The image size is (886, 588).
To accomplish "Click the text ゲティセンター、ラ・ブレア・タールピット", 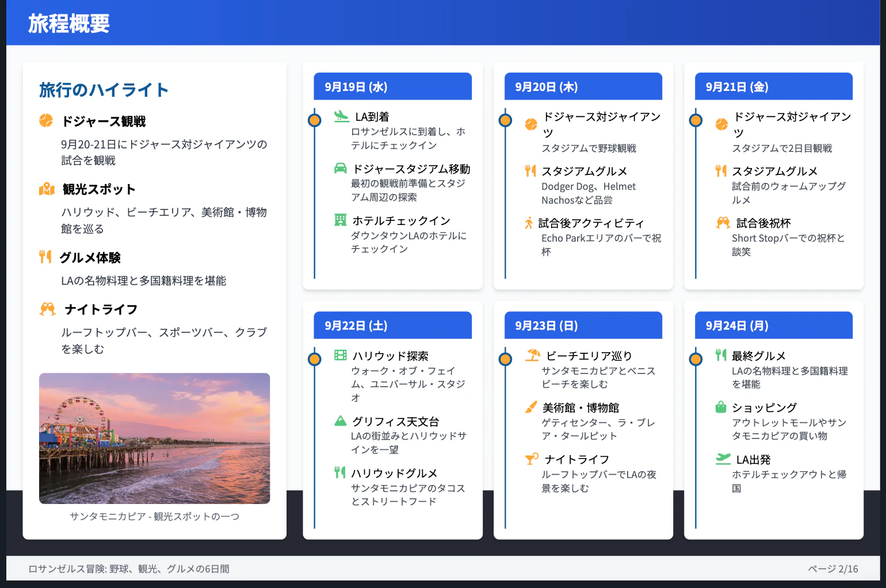I will tap(598, 429).
